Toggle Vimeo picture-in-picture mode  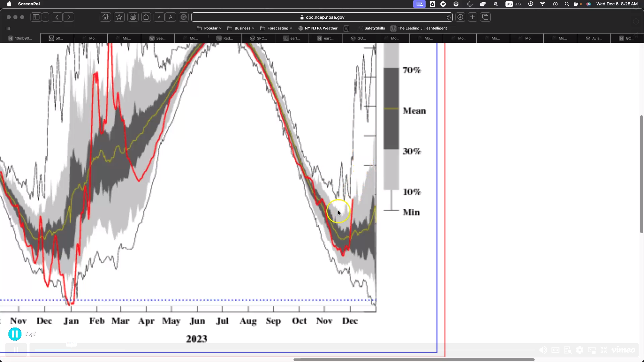(592, 350)
